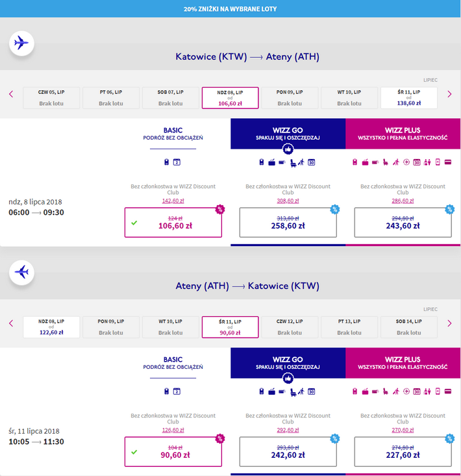461x476 pixels.
Task: Click WIZZ GO seat icon, return flight
Action: click(x=293, y=392)
